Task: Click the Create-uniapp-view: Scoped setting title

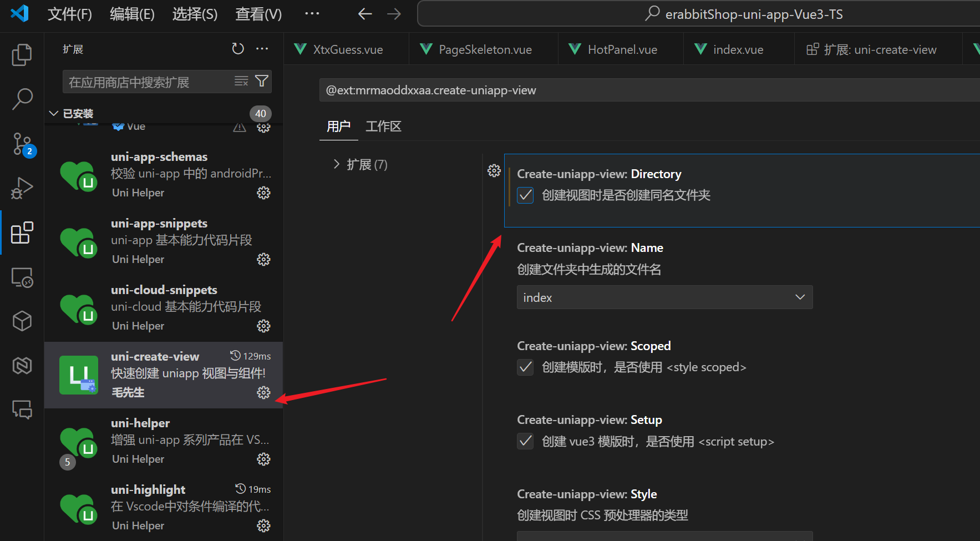Action: 594,346
